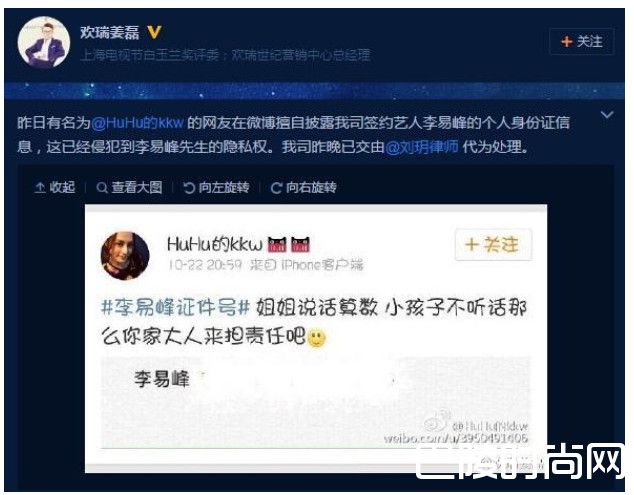Click the 查看大图 text label

tap(137, 187)
